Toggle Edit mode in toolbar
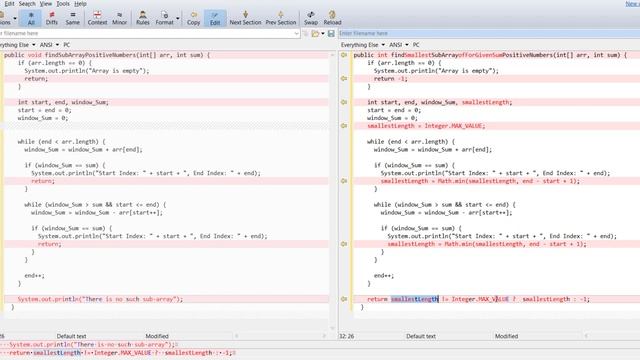Image resolution: width=640 pixels, height=360 pixels. click(x=215, y=18)
